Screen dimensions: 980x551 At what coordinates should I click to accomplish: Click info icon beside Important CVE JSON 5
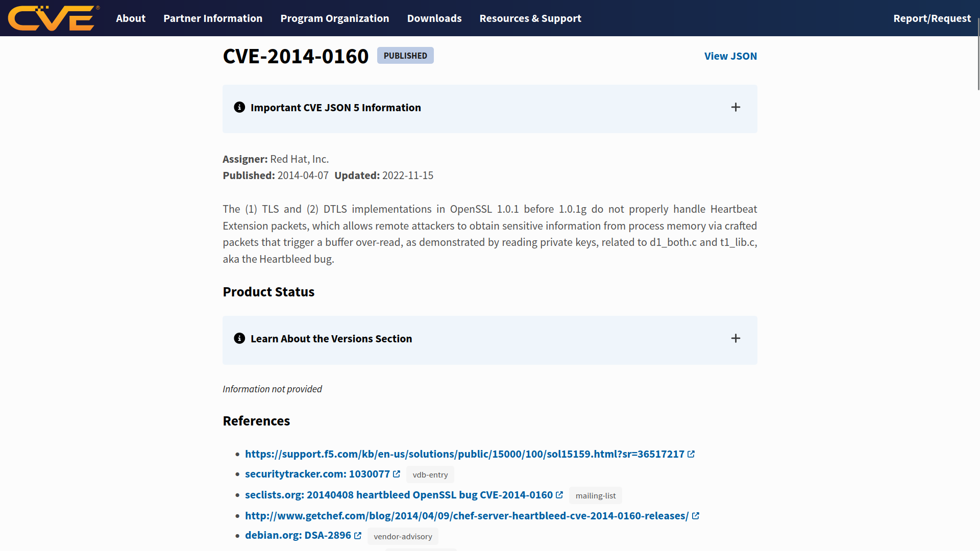tap(239, 107)
